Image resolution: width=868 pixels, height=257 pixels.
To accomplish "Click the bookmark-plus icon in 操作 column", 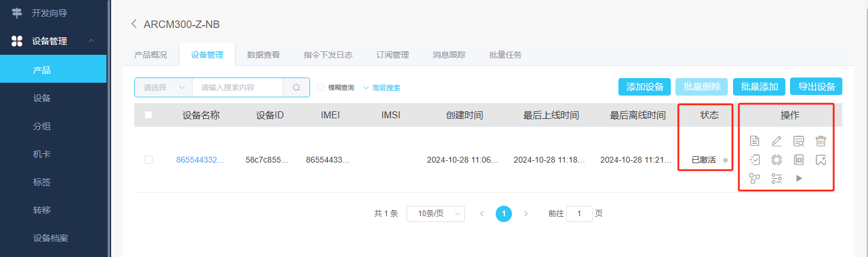I will tap(820, 160).
